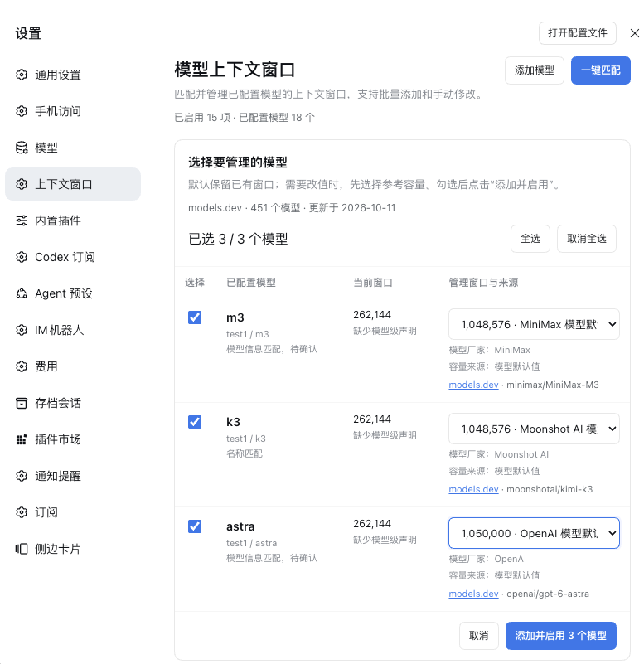The image size is (644, 664).
Task: Click the gear icon beside Codex 订阅
Action: pos(22,257)
